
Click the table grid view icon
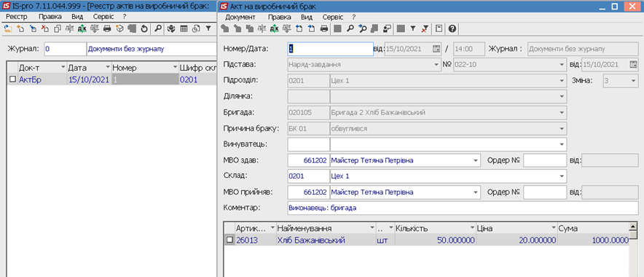tap(184, 28)
